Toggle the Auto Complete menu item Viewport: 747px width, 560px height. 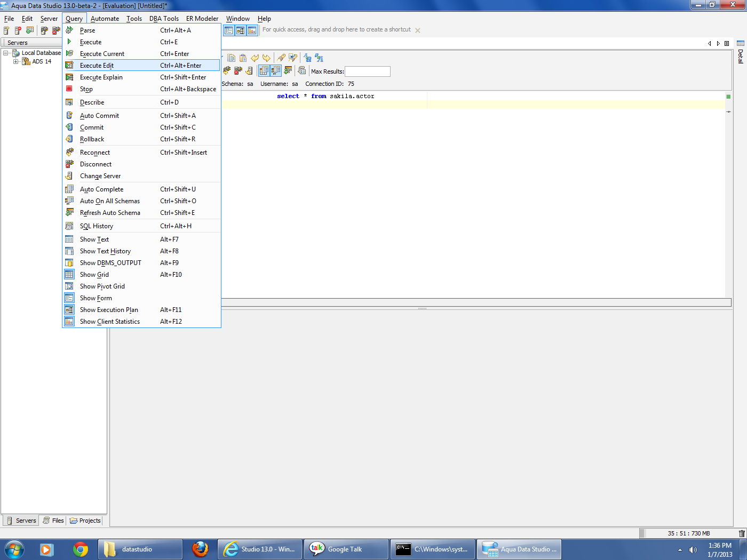coord(141,189)
